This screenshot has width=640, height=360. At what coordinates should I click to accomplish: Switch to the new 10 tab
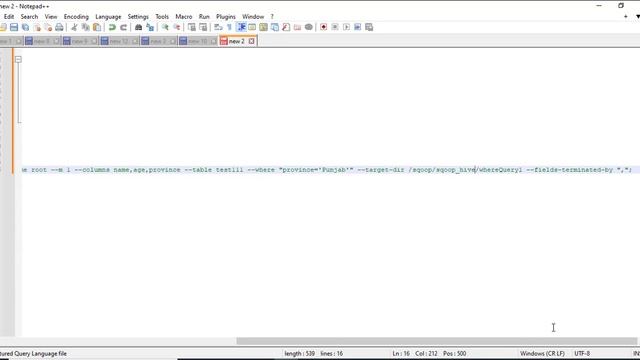[198, 41]
